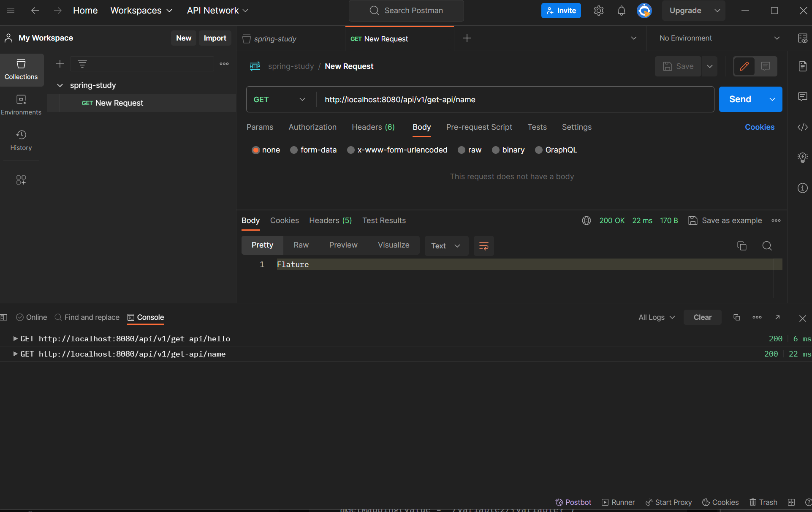The height and width of the screenshot is (512, 812).
Task: Open the History sidebar panel
Action: click(21, 140)
